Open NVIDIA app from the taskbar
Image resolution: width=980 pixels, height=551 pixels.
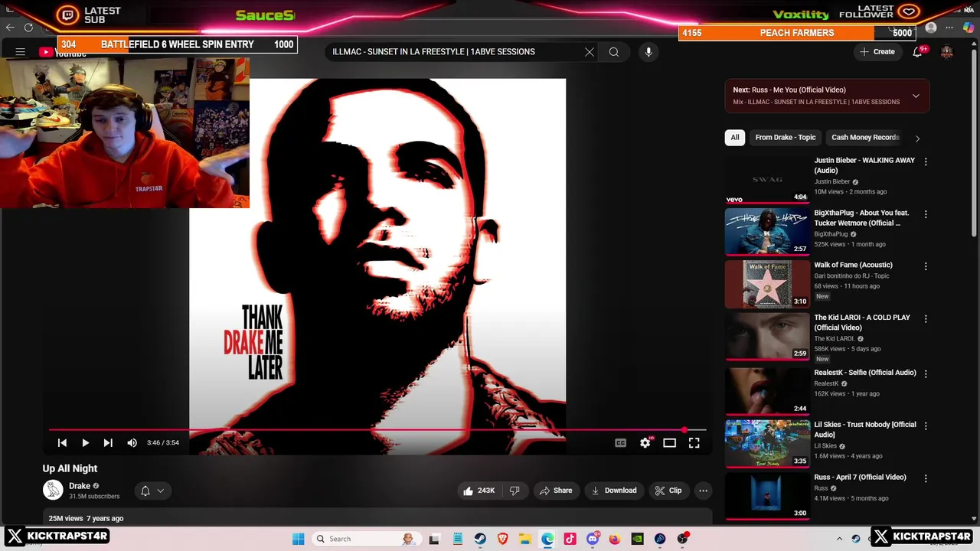[637, 539]
